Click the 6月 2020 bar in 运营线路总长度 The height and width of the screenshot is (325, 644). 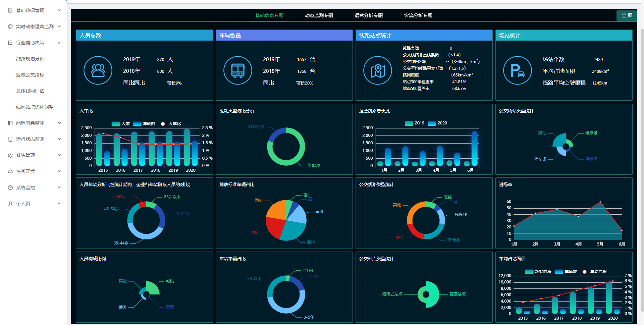[474, 149]
